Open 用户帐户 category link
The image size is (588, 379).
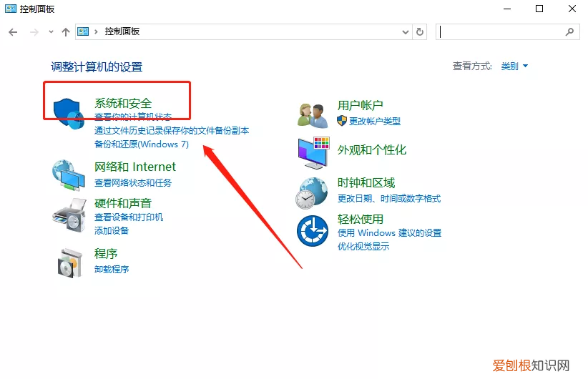coord(360,105)
